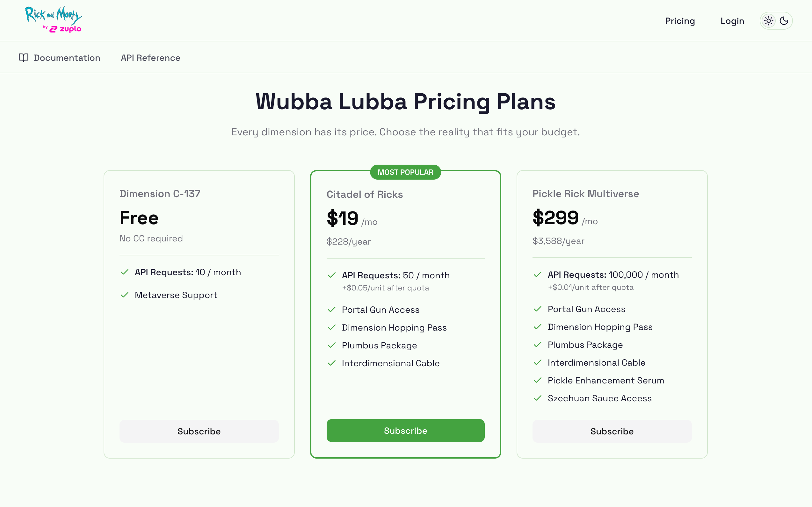Subscribe to the Pickle Rick Multiverse plan
The height and width of the screenshot is (507, 812).
coord(612,431)
